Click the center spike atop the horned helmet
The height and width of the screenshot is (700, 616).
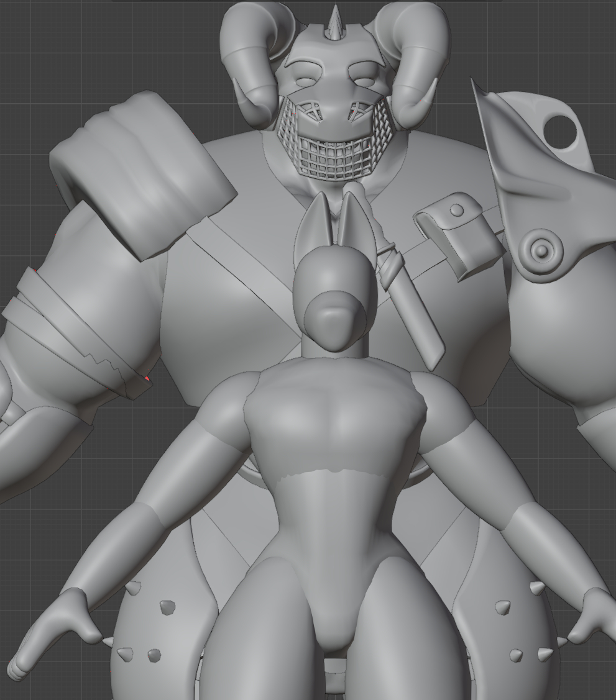tap(335, 22)
